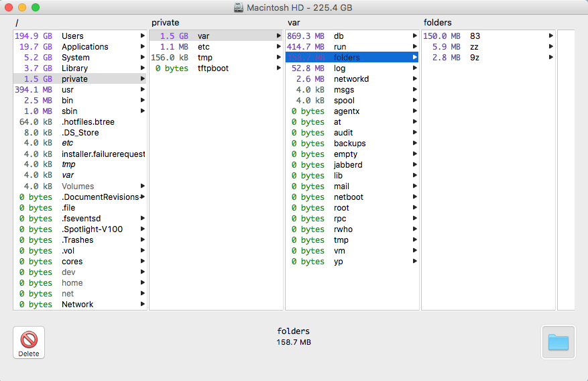
Task: Select the db folder row
Action: click(352, 36)
